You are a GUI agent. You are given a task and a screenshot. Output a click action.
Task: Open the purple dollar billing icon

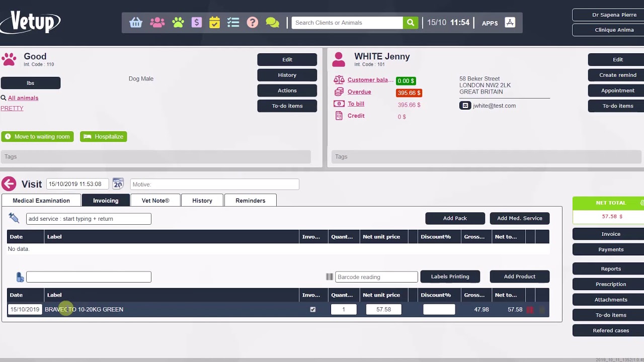[197, 23]
